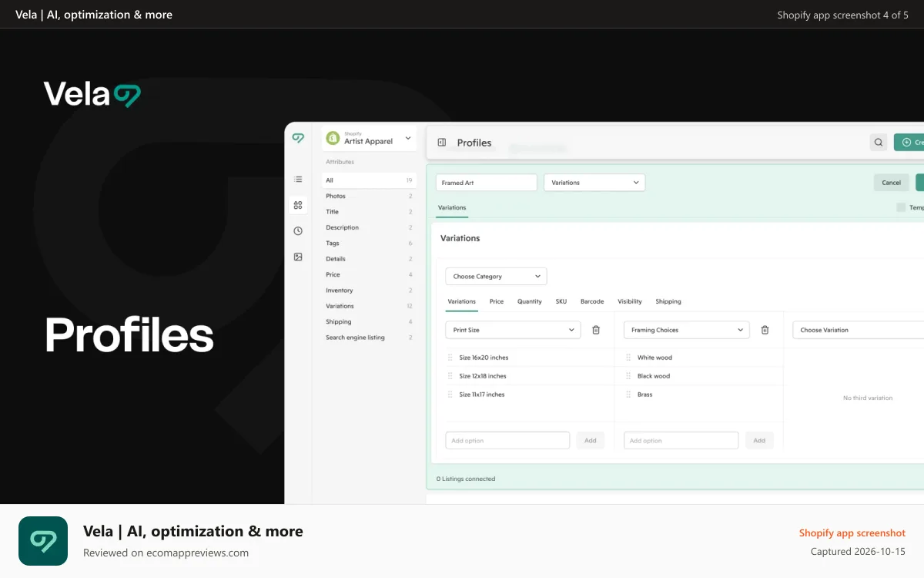Open the listings list icon in sidebar
924x578 pixels.
[x=298, y=179]
